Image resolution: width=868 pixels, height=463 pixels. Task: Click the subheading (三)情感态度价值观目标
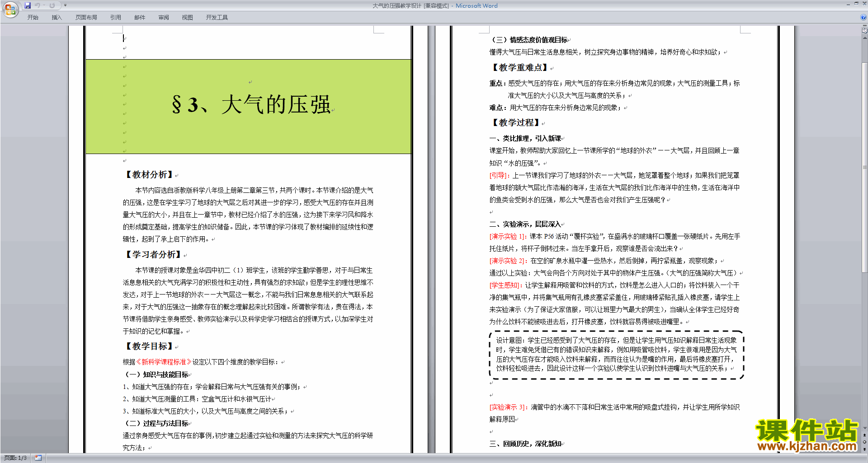(529, 40)
